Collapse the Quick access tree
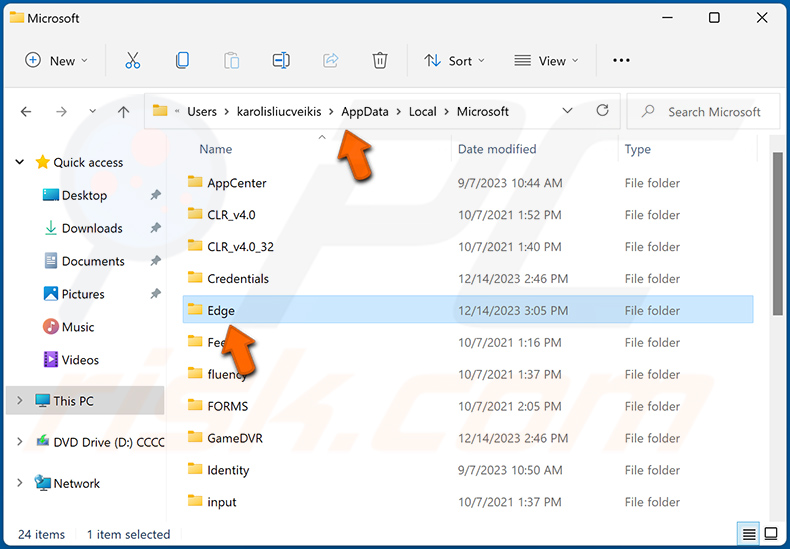 [20, 162]
